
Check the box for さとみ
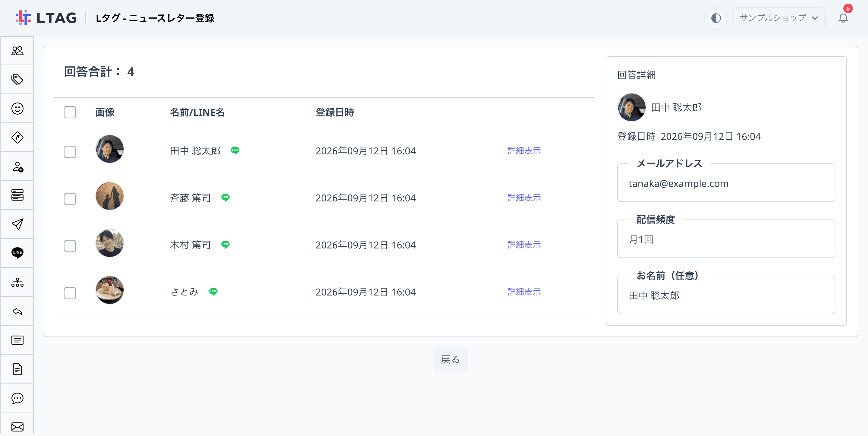point(70,293)
